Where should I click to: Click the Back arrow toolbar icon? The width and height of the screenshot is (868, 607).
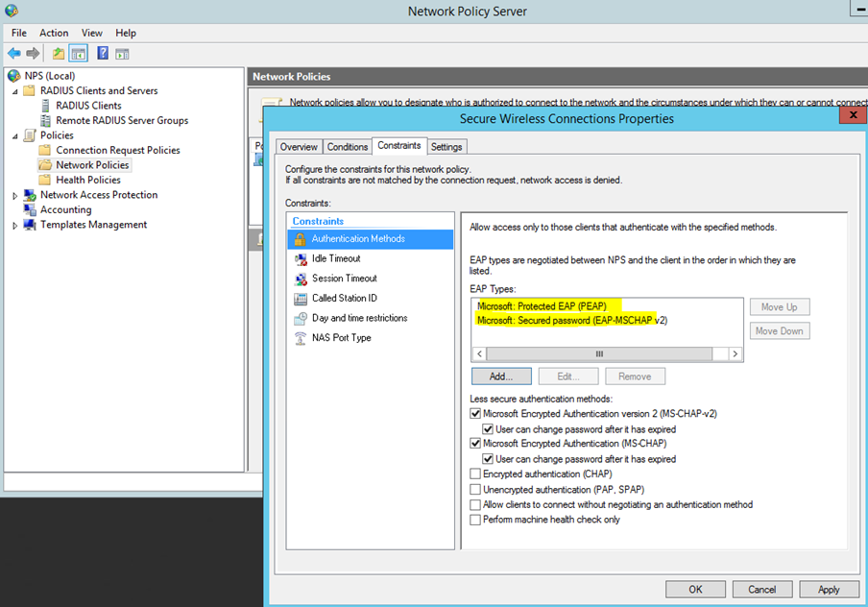click(14, 54)
